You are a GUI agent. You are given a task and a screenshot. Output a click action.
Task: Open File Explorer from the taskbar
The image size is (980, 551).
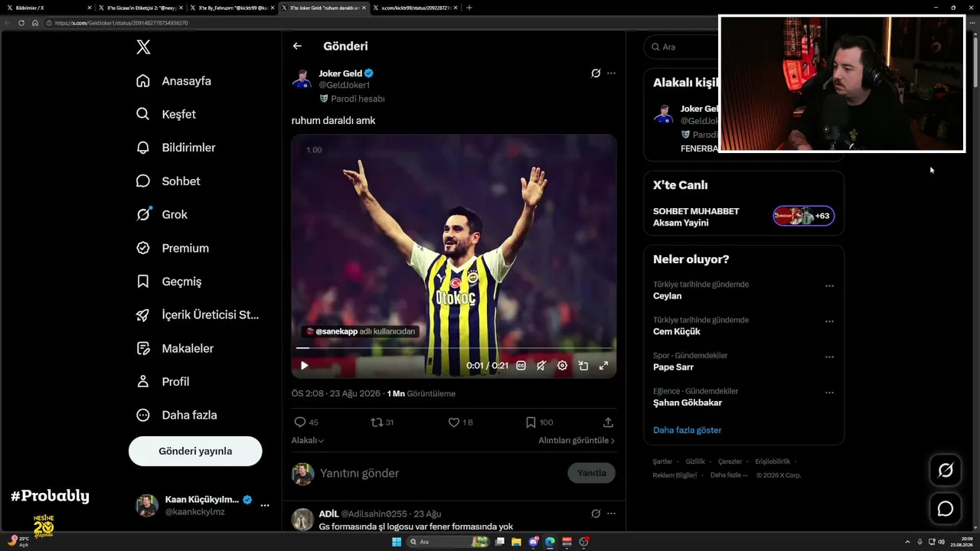click(x=517, y=542)
